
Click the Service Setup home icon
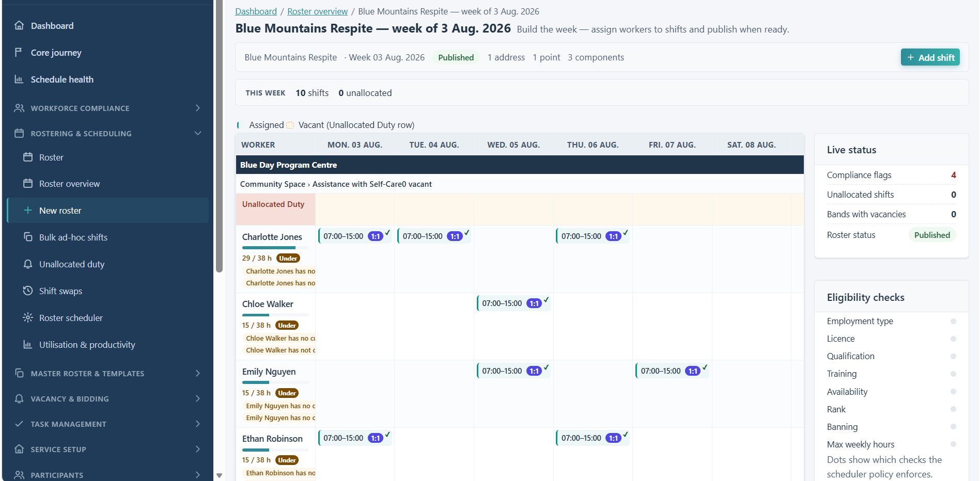19,449
